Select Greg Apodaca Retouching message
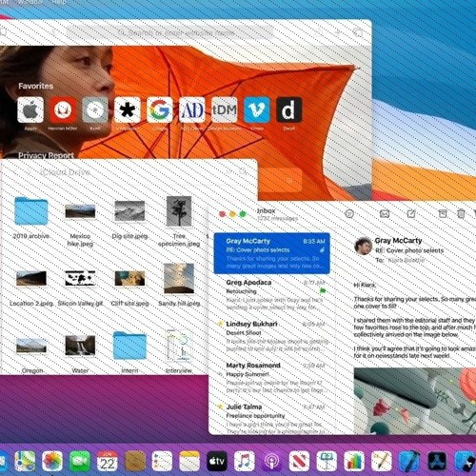Screen dimensions: 476x476 pos(272,295)
